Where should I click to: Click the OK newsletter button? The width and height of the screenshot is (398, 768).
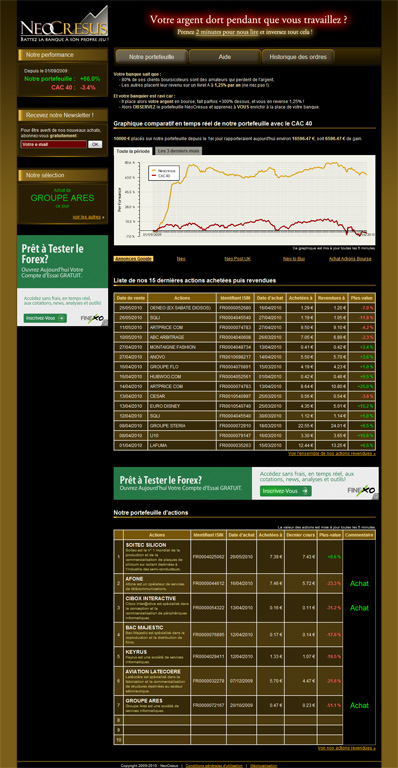[x=95, y=144]
